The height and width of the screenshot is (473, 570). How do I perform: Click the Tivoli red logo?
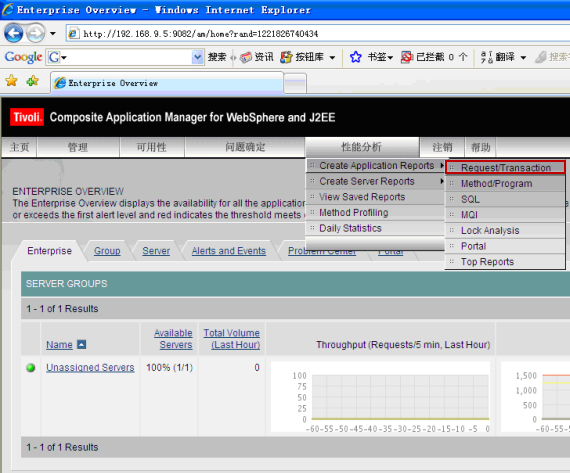pos(27,117)
